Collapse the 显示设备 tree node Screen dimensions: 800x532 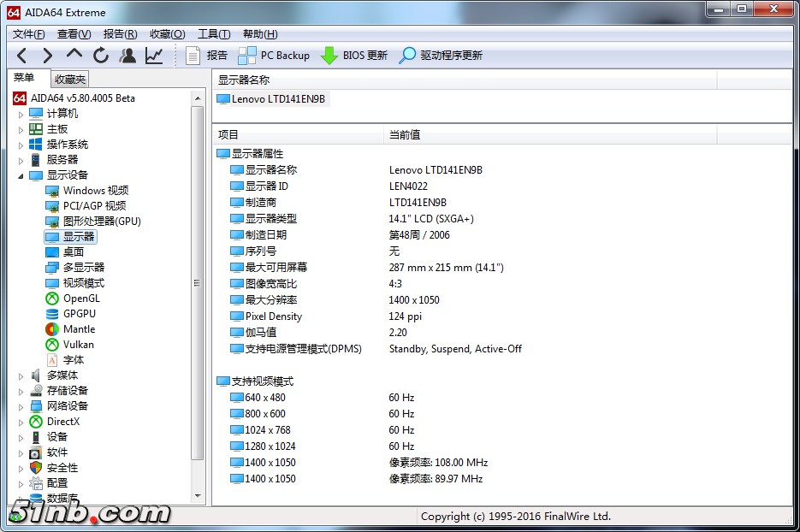[x=21, y=175]
